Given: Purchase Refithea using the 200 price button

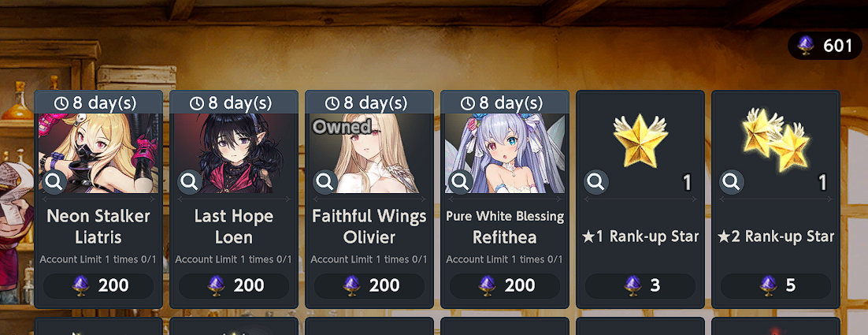Looking at the screenshot, I should click(x=504, y=285).
